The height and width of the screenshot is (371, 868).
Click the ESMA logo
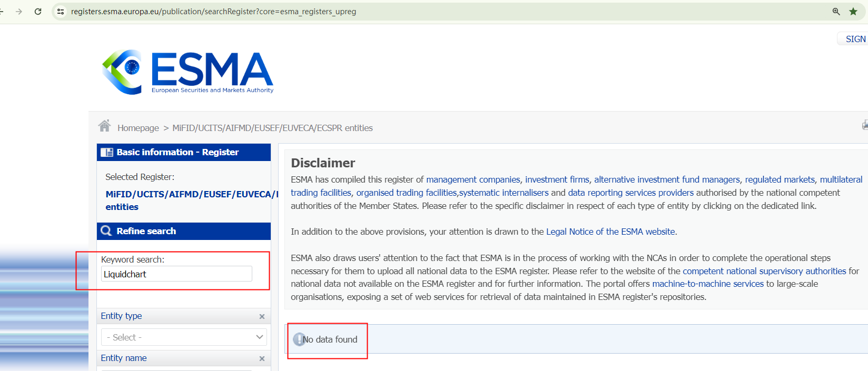pyautogui.click(x=188, y=72)
